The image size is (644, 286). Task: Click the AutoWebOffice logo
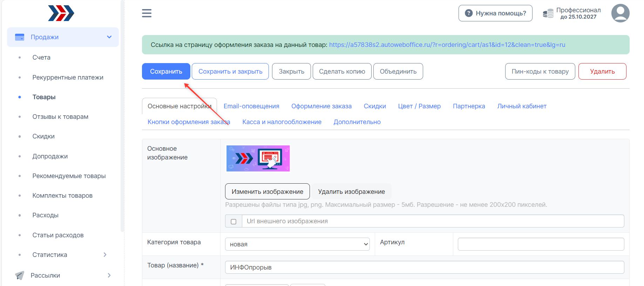coord(61,13)
